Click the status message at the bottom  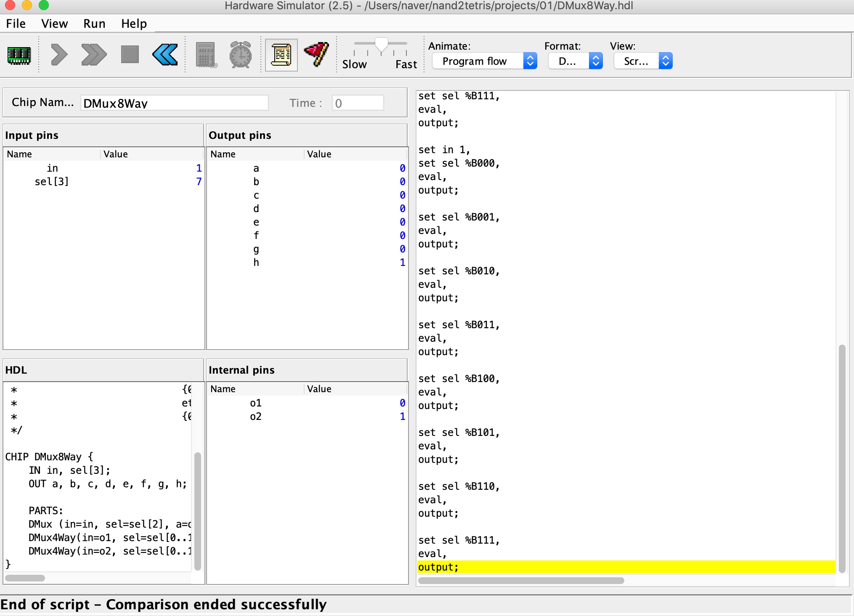tap(163, 605)
